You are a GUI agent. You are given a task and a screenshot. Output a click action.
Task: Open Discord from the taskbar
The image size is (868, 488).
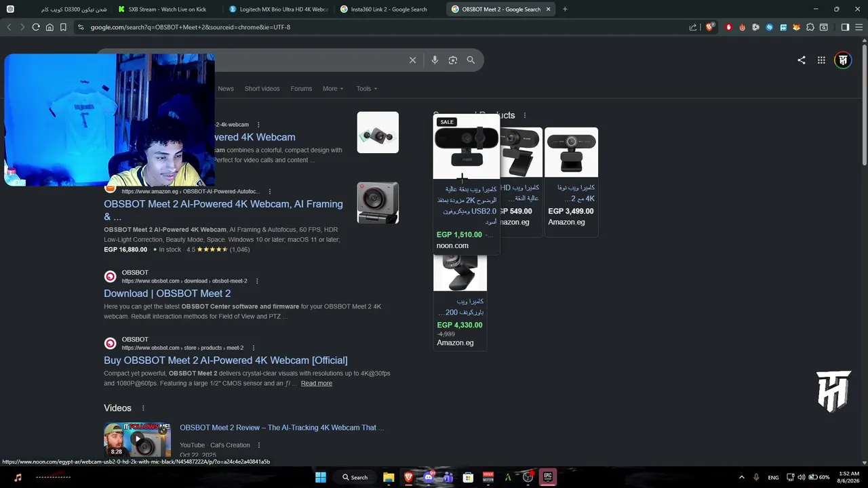[428, 477]
